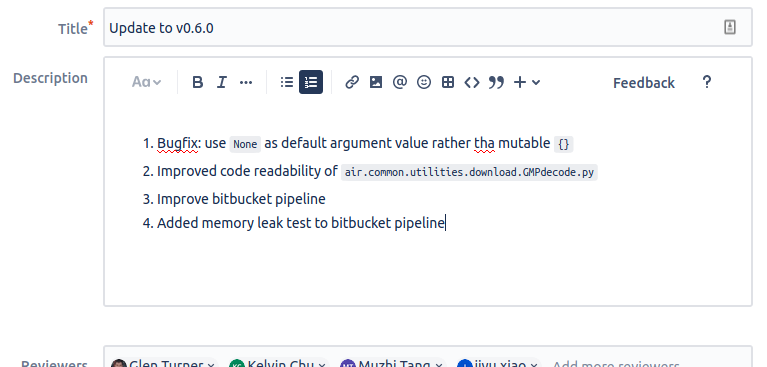
Task: Click the Title input field
Action: (x=428, y=27)
